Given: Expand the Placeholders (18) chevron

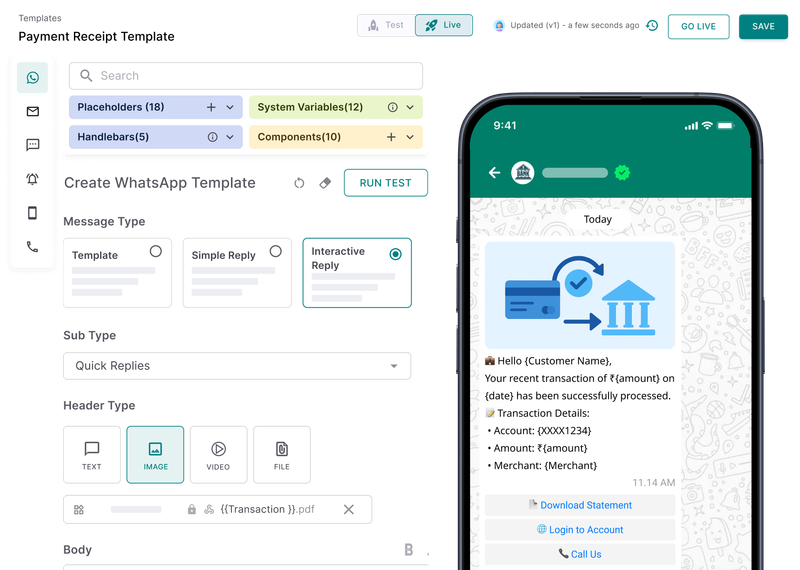Looking at the screenshot, I should pyautogui.click(x=230, y=108).
